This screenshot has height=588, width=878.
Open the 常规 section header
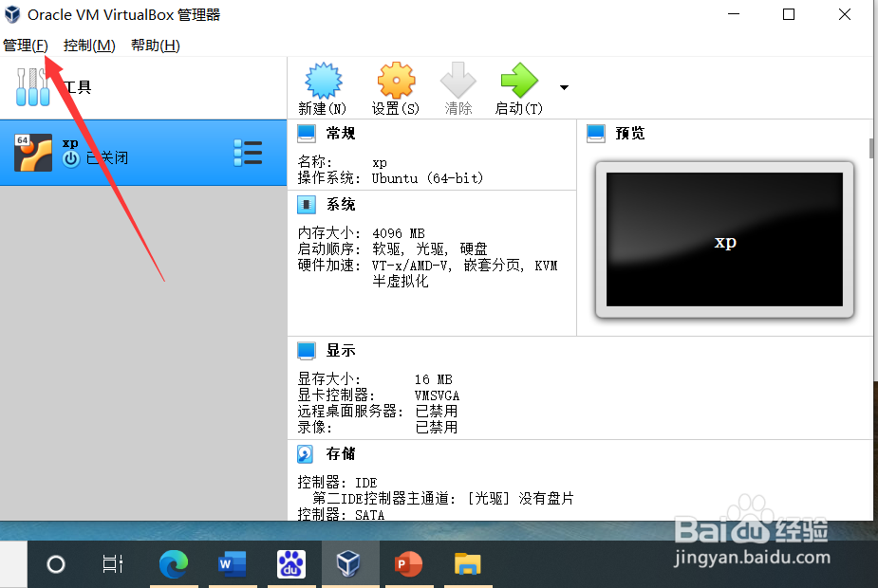[341, 133]
